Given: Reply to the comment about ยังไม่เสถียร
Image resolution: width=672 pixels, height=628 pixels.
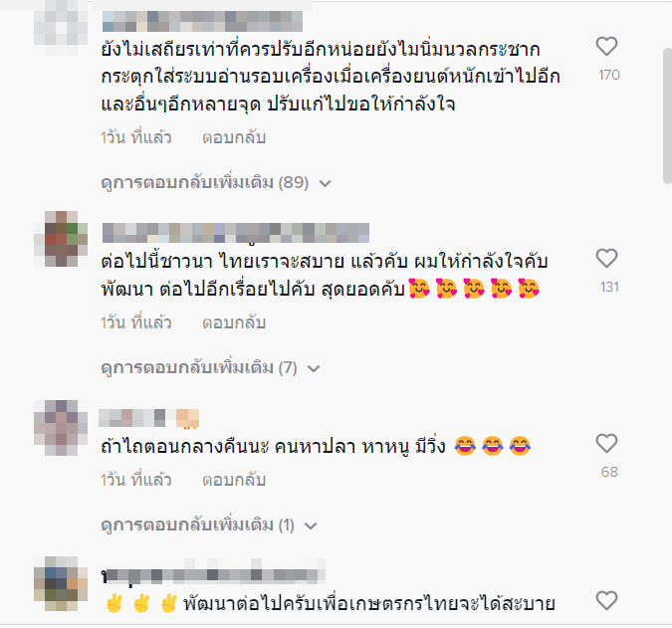Looking at the screenshot, I should [x=234, y=137].
